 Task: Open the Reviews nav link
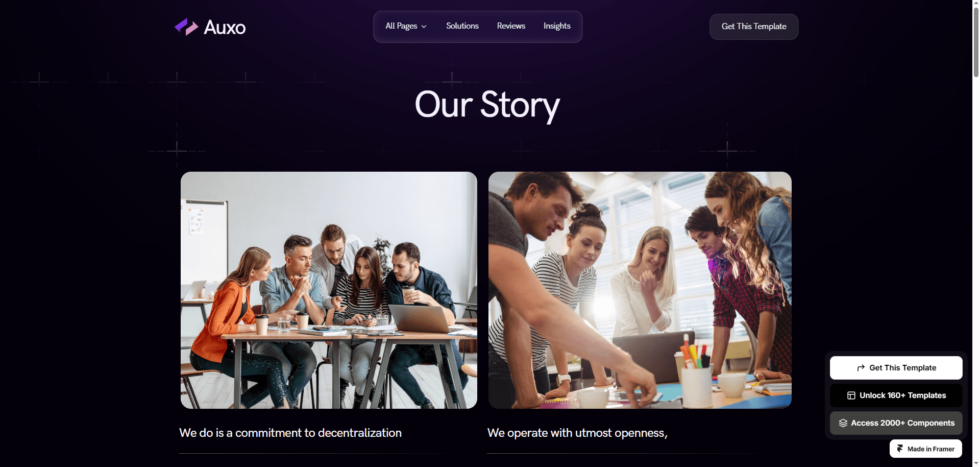click(511, 26)
